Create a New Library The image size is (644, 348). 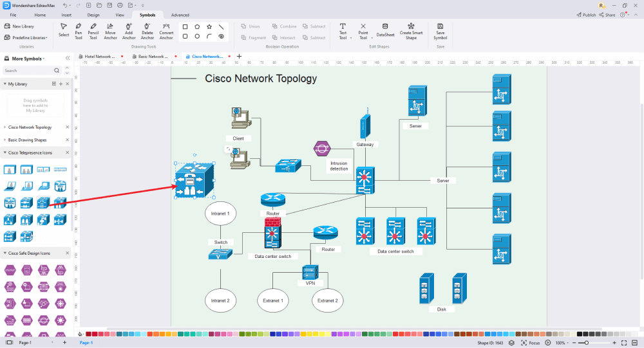(19, 26)
